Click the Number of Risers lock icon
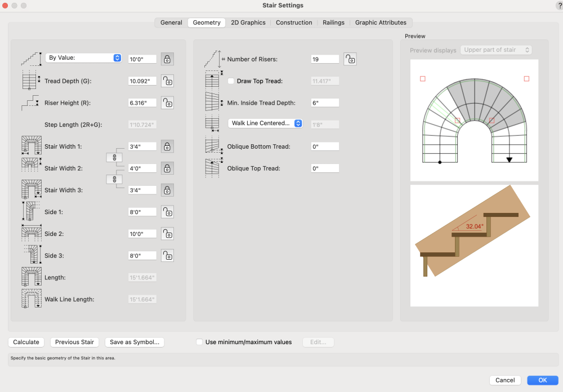Image resolution: width=563 pixels, height=392 pixels. 350,59
